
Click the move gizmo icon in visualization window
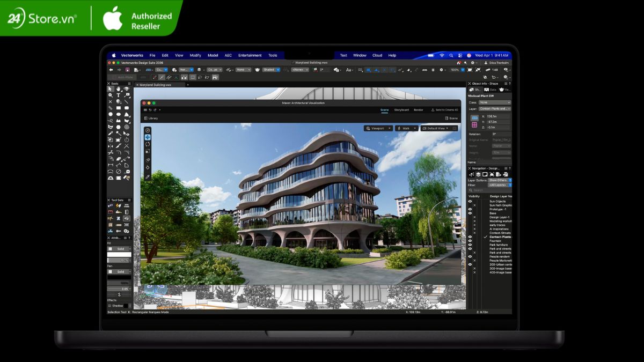(148, 137)
